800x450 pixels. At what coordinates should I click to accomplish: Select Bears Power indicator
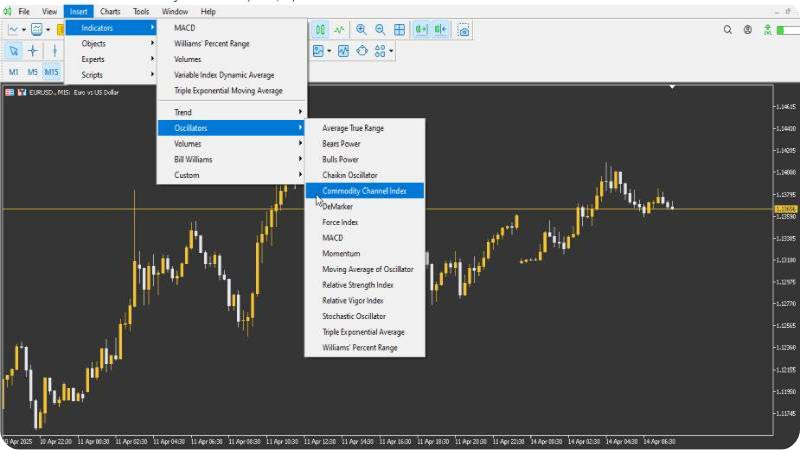365,144
